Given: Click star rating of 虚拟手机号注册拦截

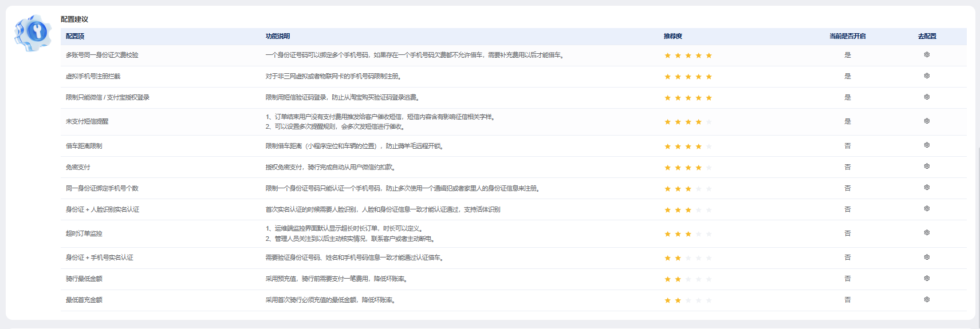Looking at the screenshot, I should pyautogui.click(x=688, y=77).
